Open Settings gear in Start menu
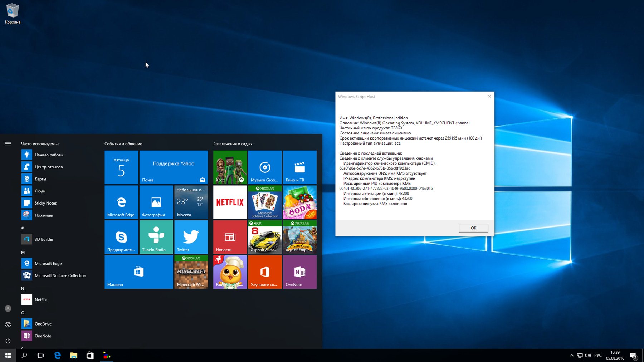644x362 pixels. coord(8,324)
